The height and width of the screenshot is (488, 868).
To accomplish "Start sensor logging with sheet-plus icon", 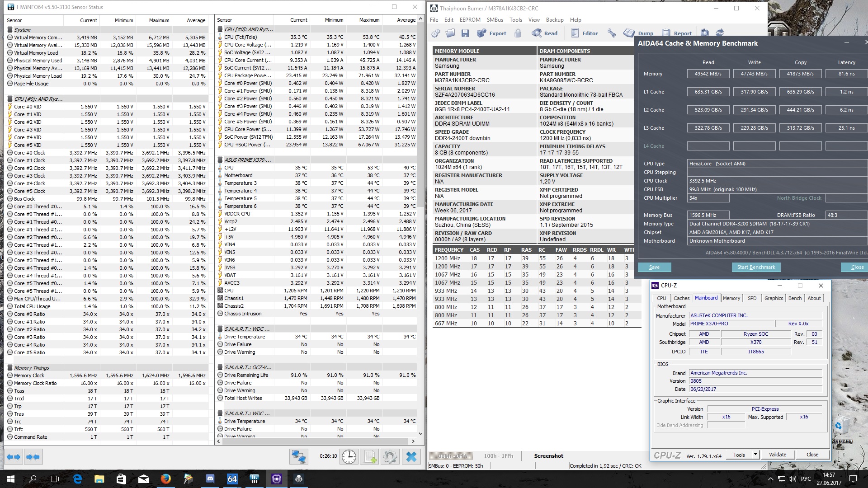I will pos(370,457).
